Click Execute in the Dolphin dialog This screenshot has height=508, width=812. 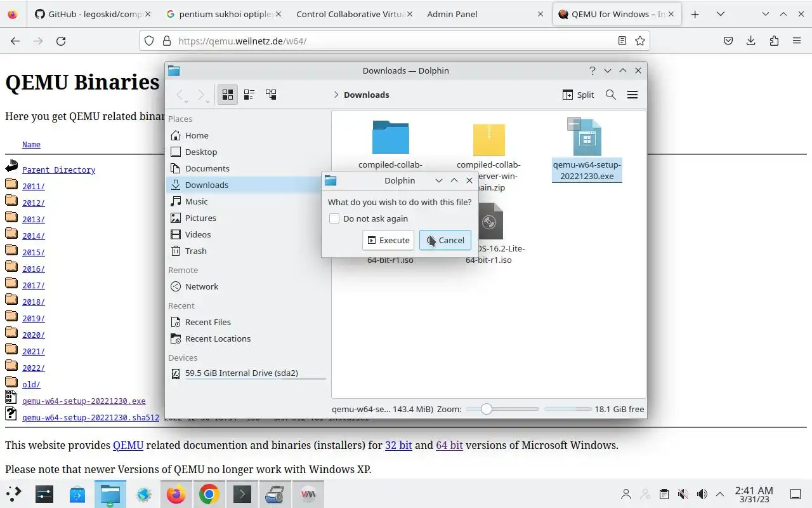(388, 240)
